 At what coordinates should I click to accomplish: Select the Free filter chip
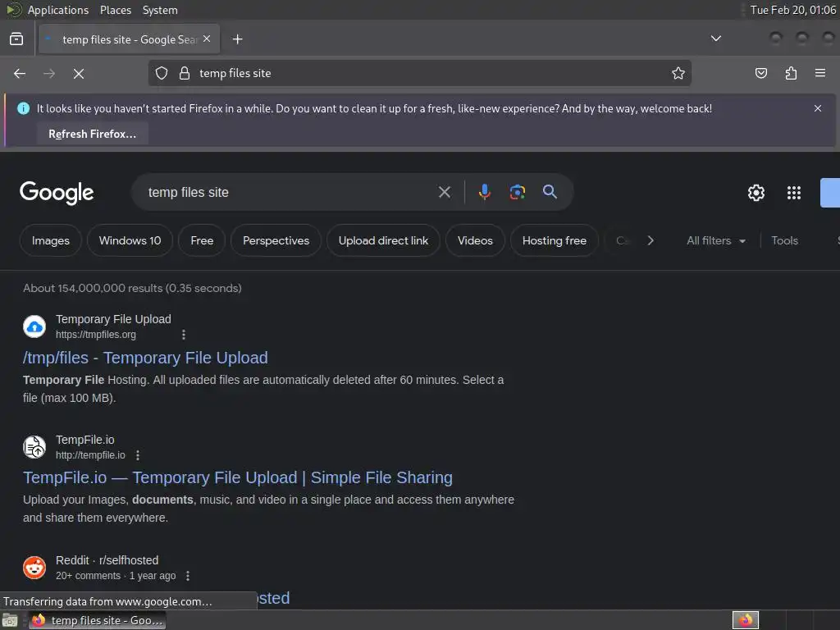click(x=202, y=240)
